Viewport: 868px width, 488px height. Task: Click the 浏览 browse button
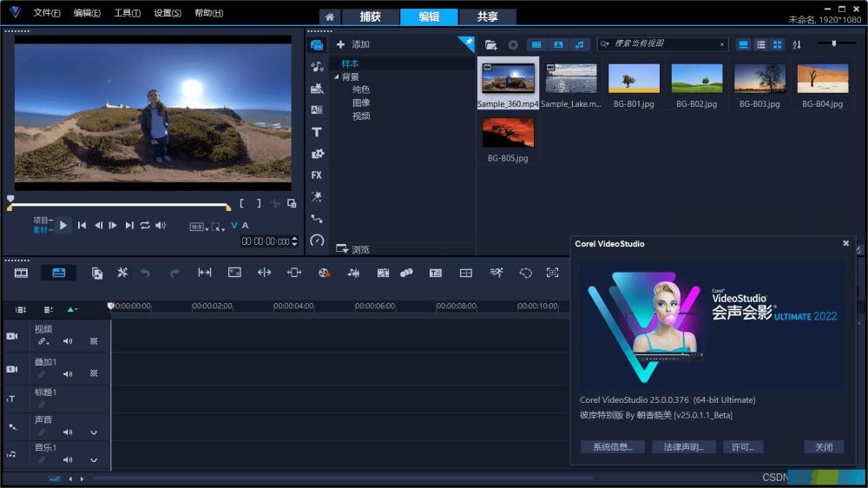coord(352,249)
